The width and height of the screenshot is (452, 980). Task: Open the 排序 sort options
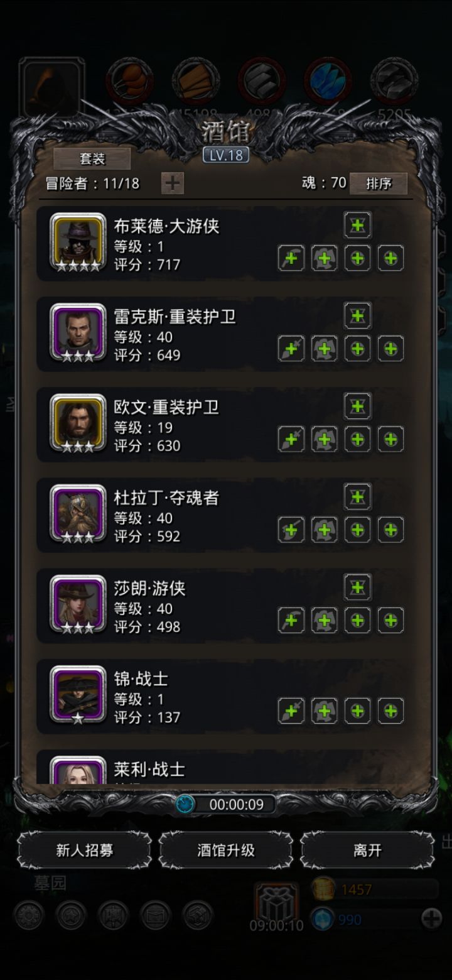pos(379,183)
